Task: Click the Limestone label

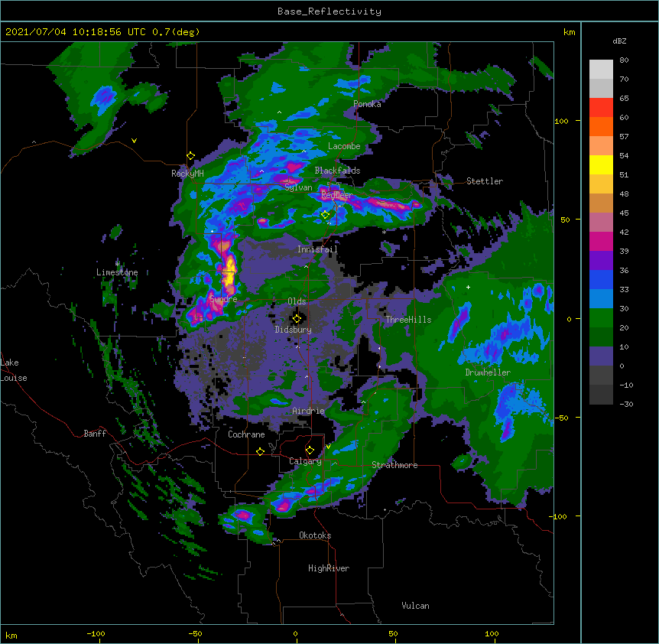Action: point(117,272)
